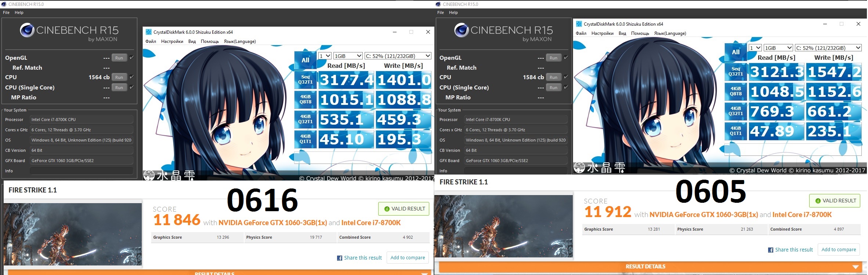Open the Настройки menu in right CrystalDiskMark
Image resolution: width=868 pixels, height=275 pixels.
603,33
